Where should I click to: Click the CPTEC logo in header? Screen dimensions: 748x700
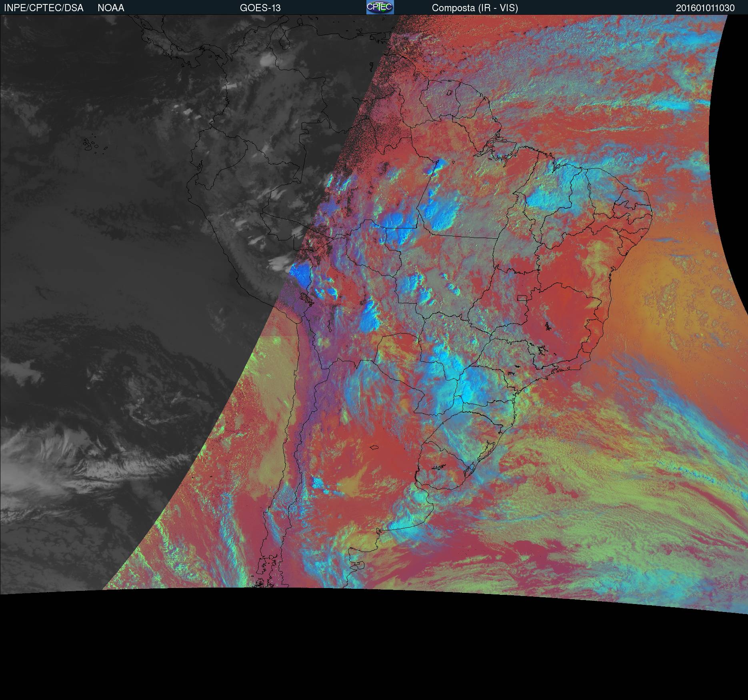click(x=380, y=7)
